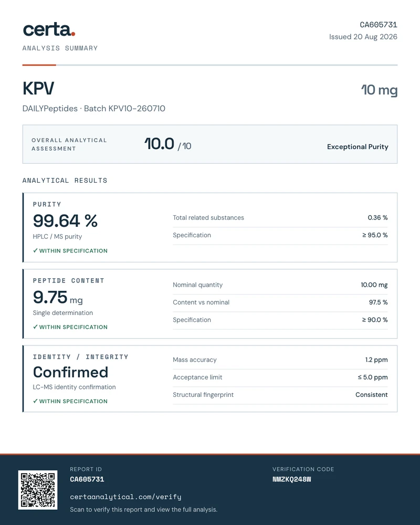Select the 10.00 mg nominal value

pos(374,285)
